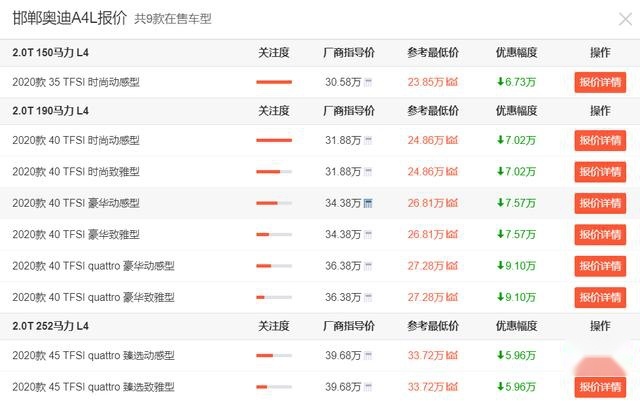Click 34.38万 guide price in 40 TFSI 豪华动感型 row
This screenshot has width=640, height=401.
point(343,203)
